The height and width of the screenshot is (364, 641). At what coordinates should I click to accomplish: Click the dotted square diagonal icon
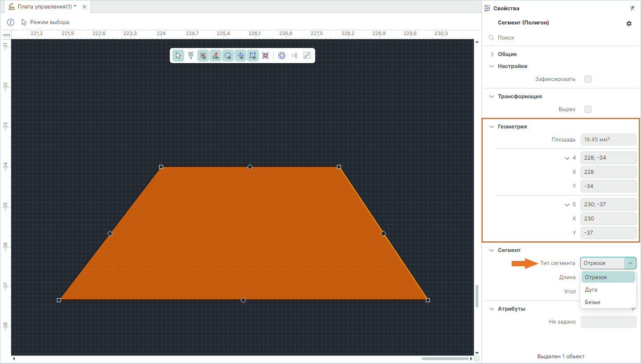(307, 56)
